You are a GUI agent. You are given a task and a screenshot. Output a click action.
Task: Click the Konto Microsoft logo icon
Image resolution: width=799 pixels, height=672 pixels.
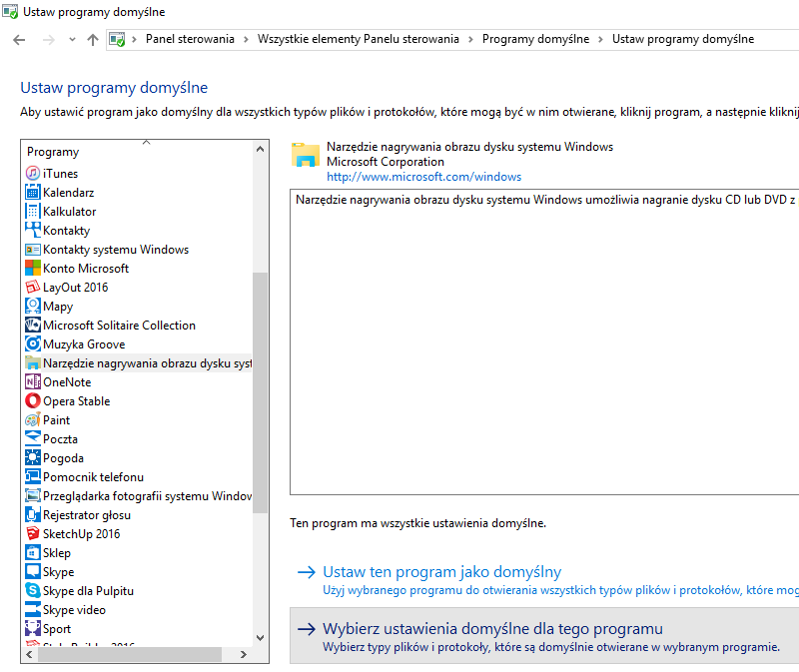33,268
